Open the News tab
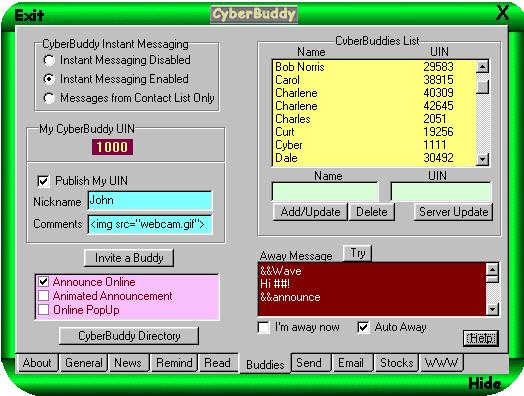524x396 pixels. (x=128, y=363)
